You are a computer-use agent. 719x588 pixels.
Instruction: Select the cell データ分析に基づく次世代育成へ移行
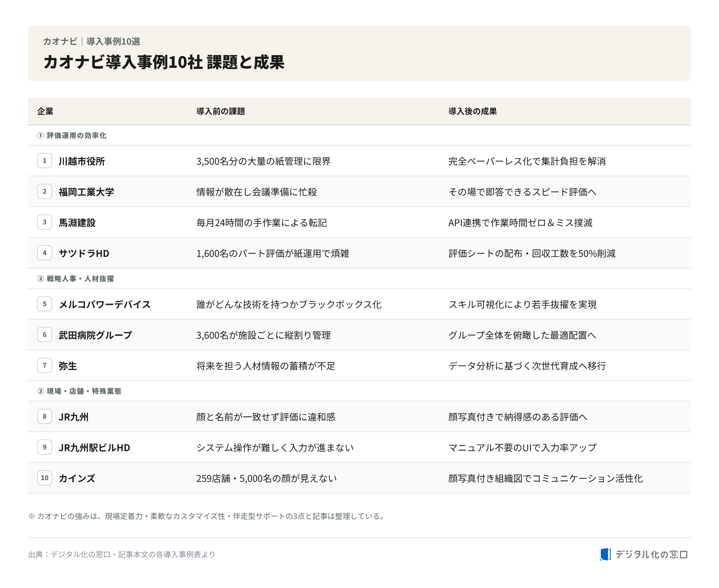tap(527, 366)
